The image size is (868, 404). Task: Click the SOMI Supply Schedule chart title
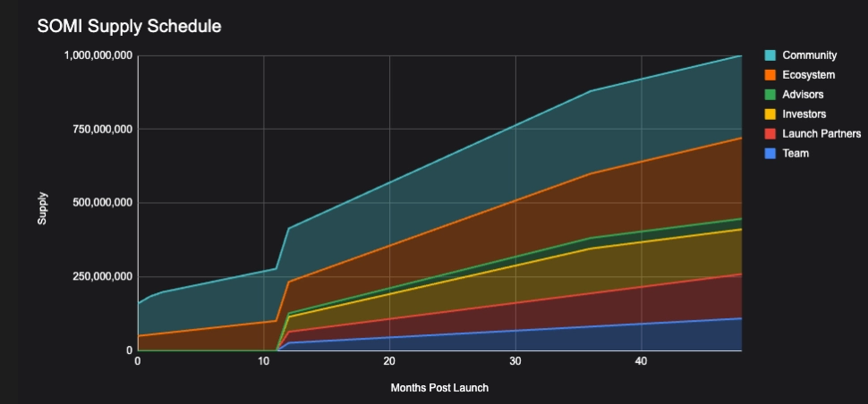129,27
